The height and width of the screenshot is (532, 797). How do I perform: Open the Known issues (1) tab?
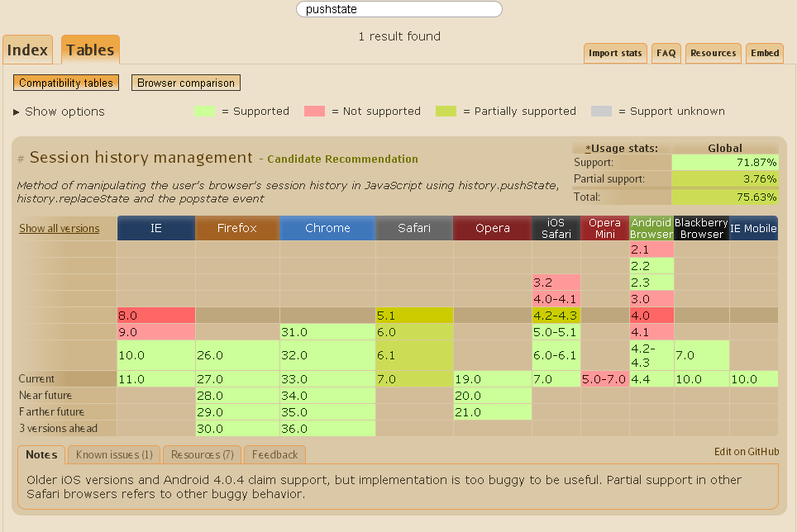114,455
